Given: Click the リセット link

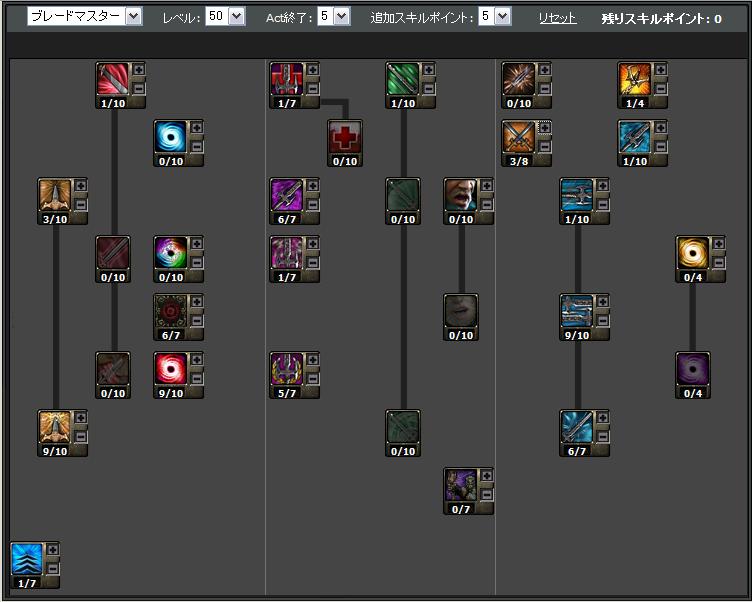Looking at the screenshot, I should 557,18.
